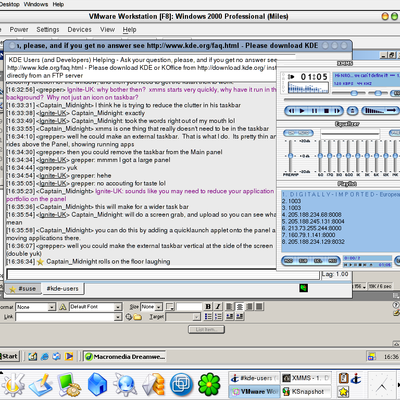This screenshot has width=400, height=400.
Task: Click the text indent button
Action: (x=239, y=316)
